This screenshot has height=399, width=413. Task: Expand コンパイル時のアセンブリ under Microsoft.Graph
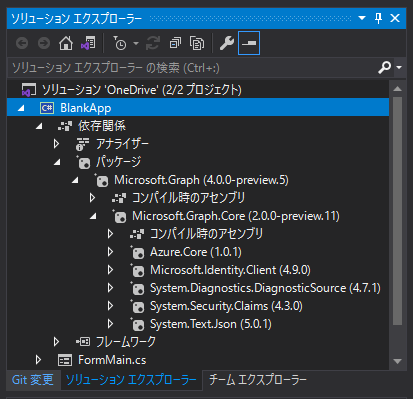click(92, 198)
